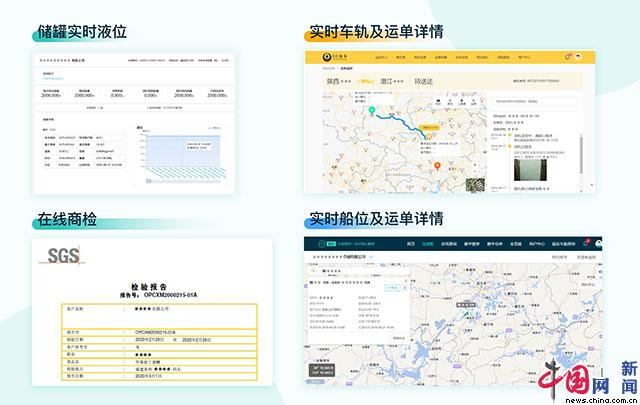The image size is (640, 405).
Task: Click the teal logo in ship tracking header
Action: pyautogui.click(x=323, y=243)
